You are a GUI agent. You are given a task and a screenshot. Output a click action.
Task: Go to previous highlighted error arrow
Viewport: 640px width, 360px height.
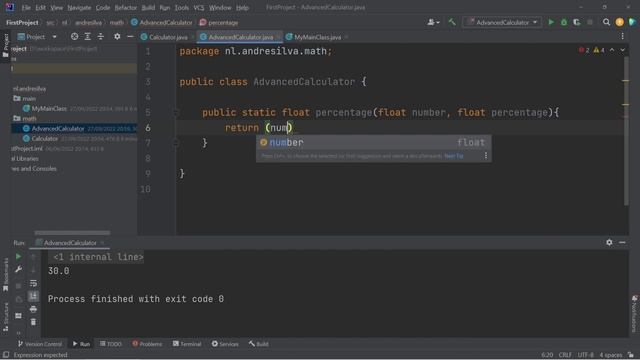(612, 50)
